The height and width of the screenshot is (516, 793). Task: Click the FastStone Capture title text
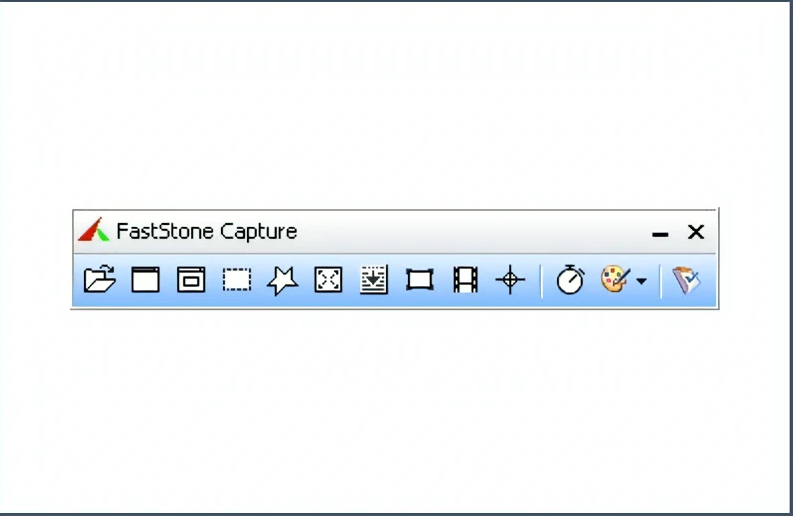206,231
